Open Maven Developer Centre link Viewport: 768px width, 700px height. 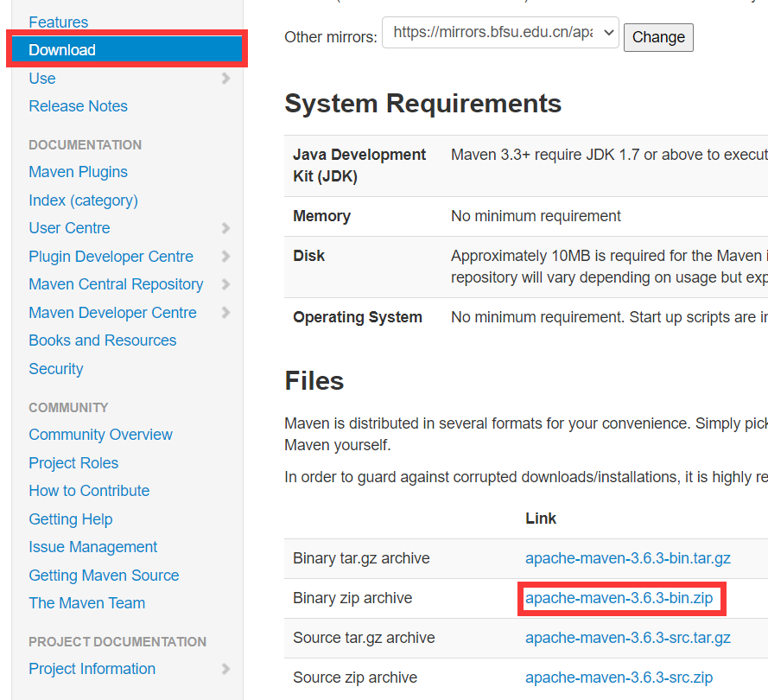(x=112, y=313)
